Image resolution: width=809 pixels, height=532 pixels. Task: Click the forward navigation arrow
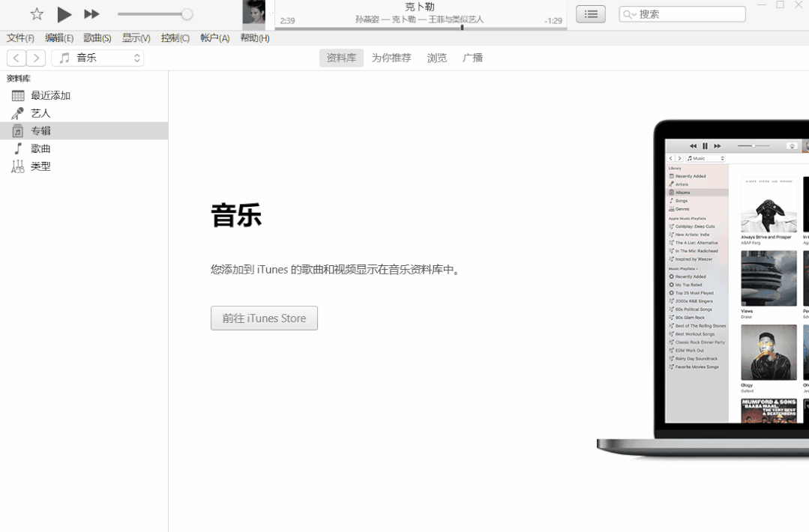pos(36,58)
